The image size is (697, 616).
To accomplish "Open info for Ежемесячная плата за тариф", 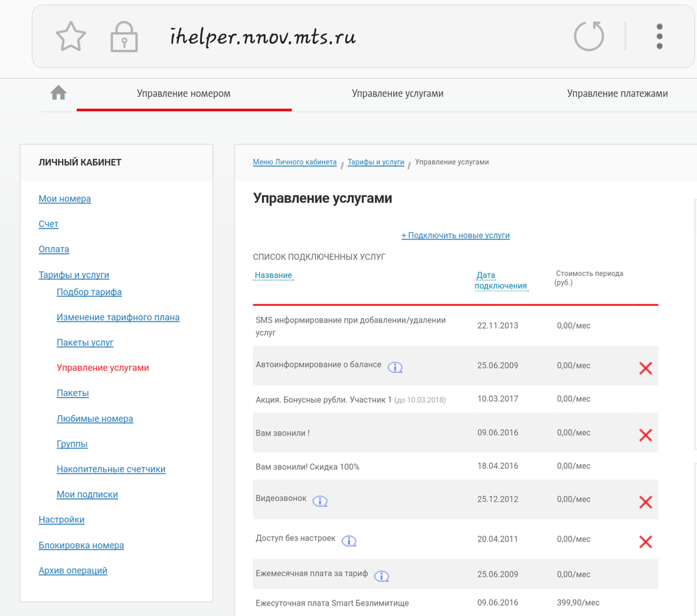I will (x=381, y=576).
